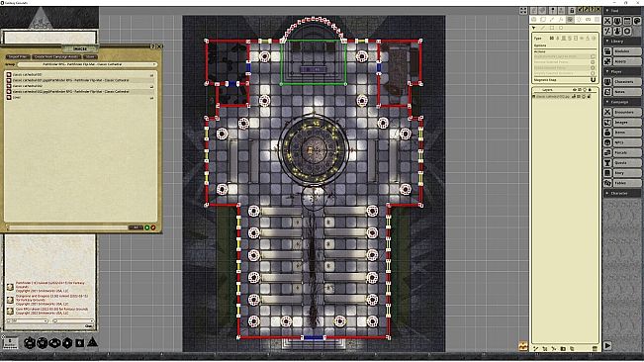Click the red edit list button

click(153, 227)
